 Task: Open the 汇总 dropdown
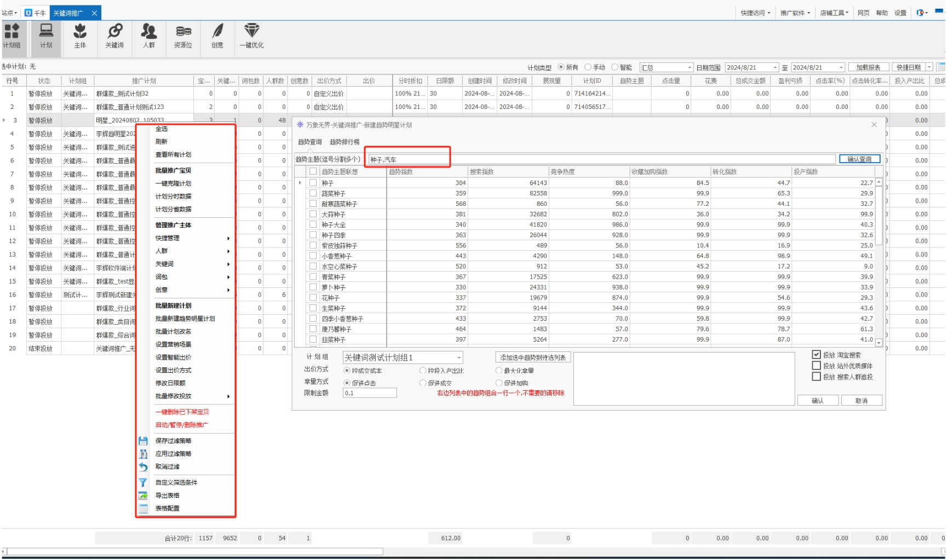667,67
